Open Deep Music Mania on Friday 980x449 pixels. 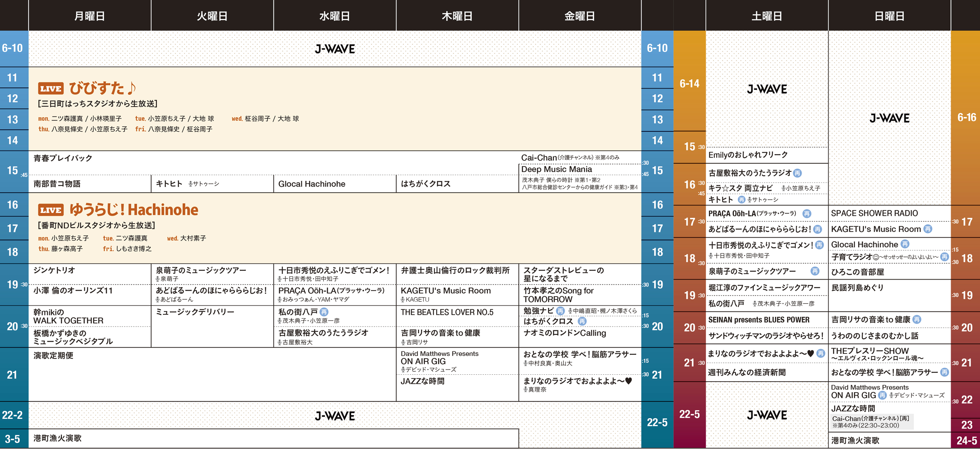click(557, 169)
